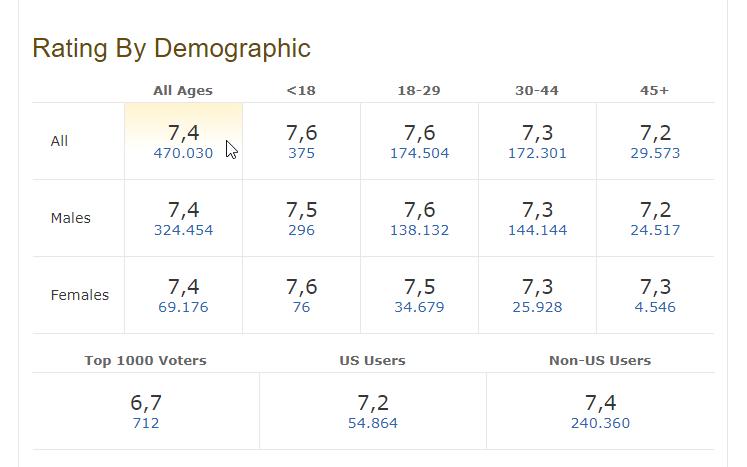Open the 25.928 votes link for females 30-44
Viewport: 747px width, 467px height.
pyautogui.click(x=537, y=308)
